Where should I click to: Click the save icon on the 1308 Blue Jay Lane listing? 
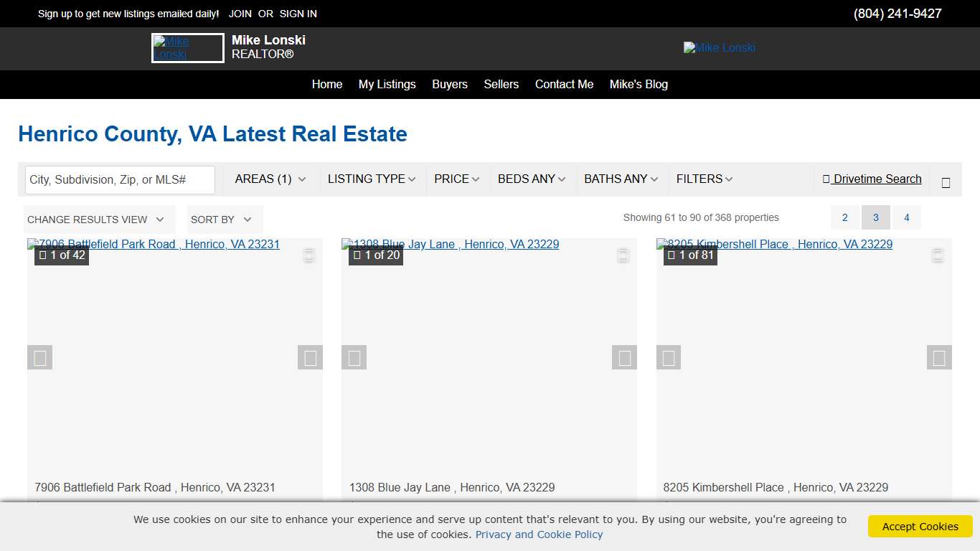[x=623, y=255]
